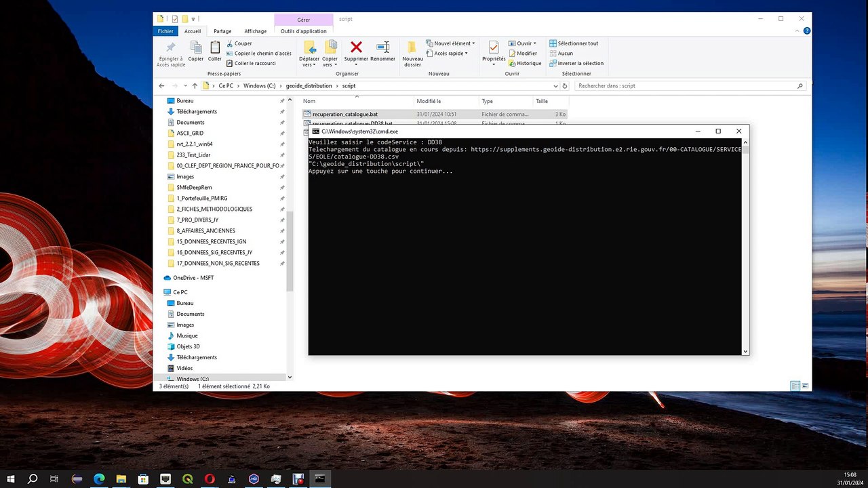Open the help question mark icon in Explorer

click(806, 31)
